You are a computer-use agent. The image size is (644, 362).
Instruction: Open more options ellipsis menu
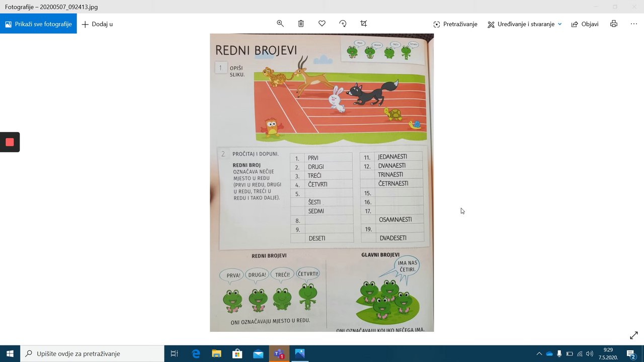(633, 24)
